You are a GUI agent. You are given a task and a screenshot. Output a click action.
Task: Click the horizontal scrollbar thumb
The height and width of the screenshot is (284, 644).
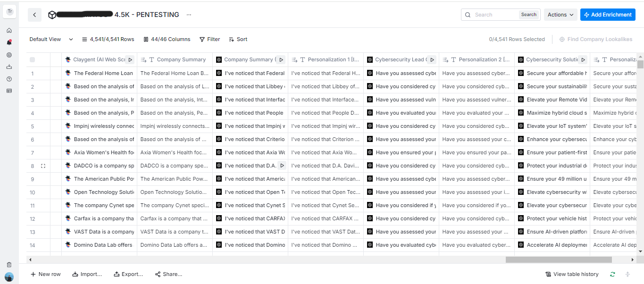[x=559, y=259]
